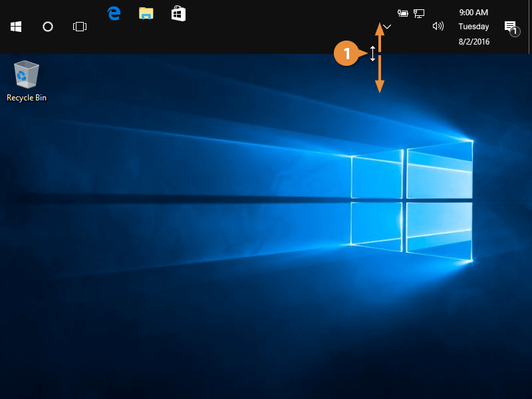Viewport: 532px width, 399px height.
Task: Show hidden system tray icons
Action: coord(387,27)
